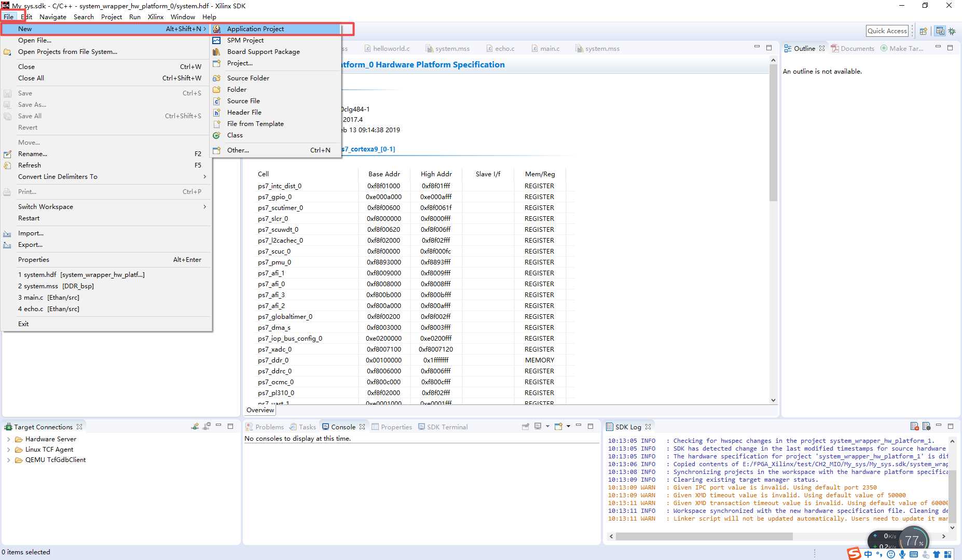Switch to the Debug perspective bug icon
The width and height of the screenshot is (962, 560).
(952, 31)
